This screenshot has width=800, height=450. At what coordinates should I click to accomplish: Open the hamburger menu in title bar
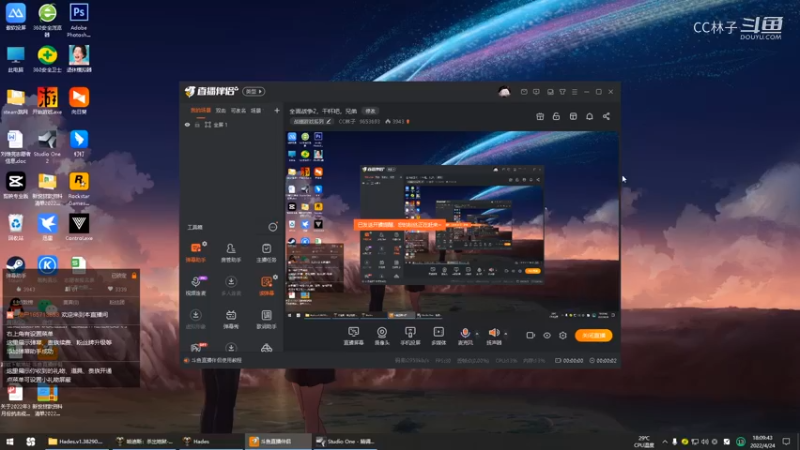click(574, 92)
